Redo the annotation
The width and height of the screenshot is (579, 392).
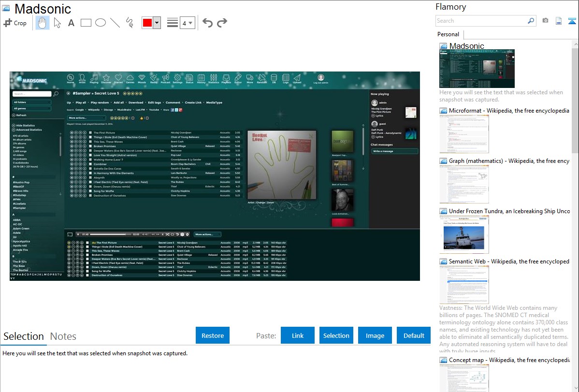tap(222, 23)
